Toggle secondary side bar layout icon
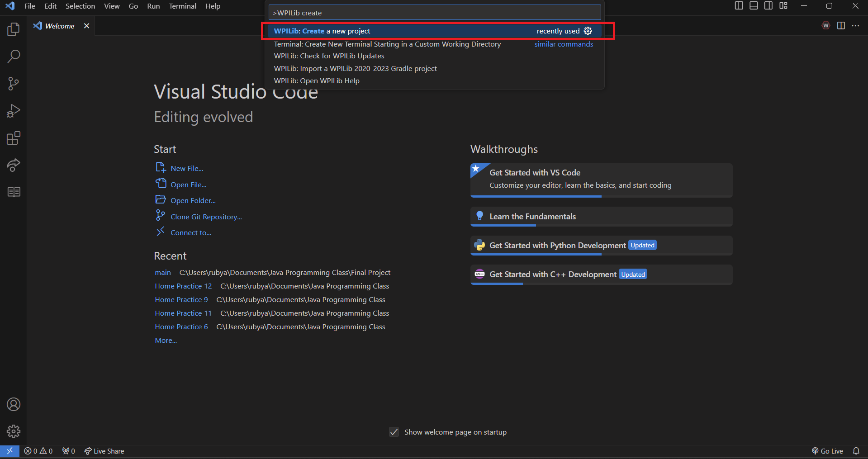The image size is (868, 459). [x=768, y=6]
